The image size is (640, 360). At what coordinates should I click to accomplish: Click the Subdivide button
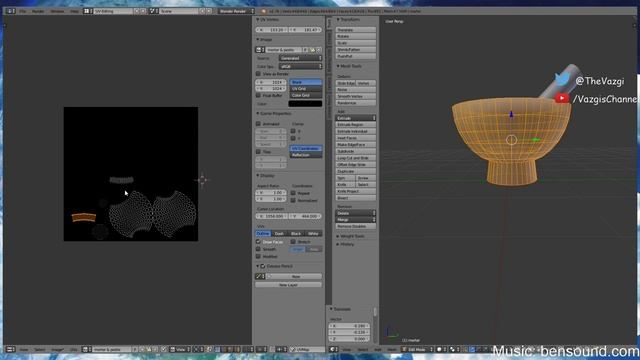[x=356, y=151]
